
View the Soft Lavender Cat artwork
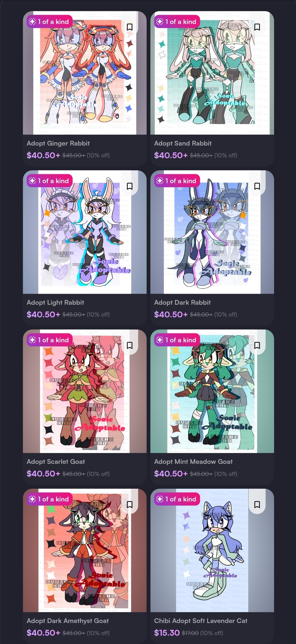[212, 550]
